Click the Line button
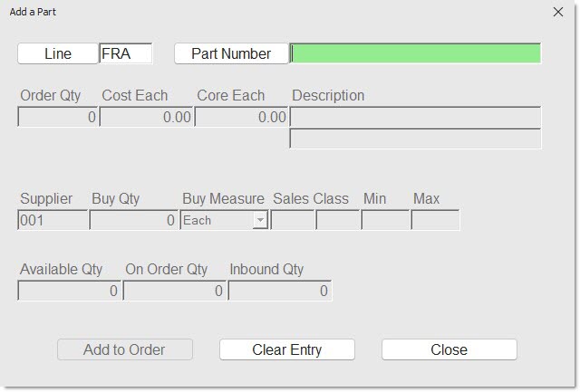580x392 pixels. pyautogui.click(x=58, y=53)
